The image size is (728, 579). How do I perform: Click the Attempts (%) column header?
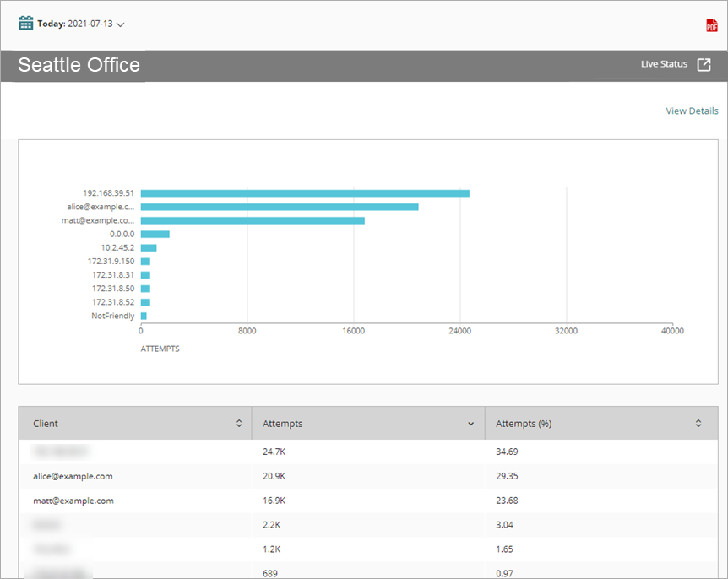pos(523,423)
